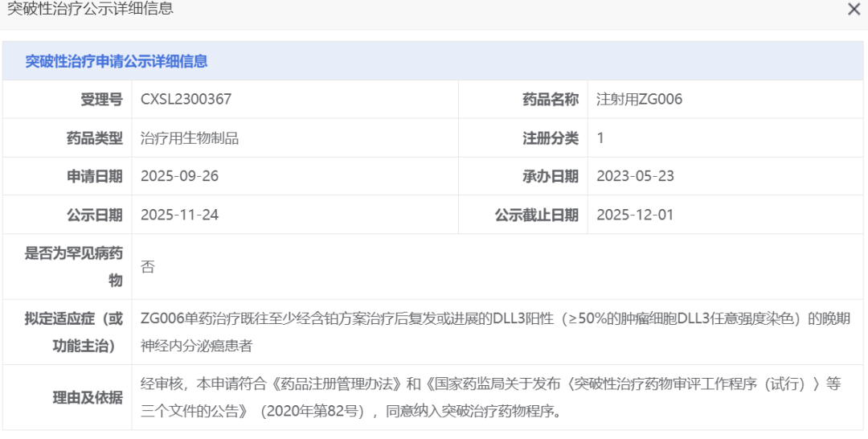Close the 突破性治疗公示详细信息 dialog

(x=854, y=10)
